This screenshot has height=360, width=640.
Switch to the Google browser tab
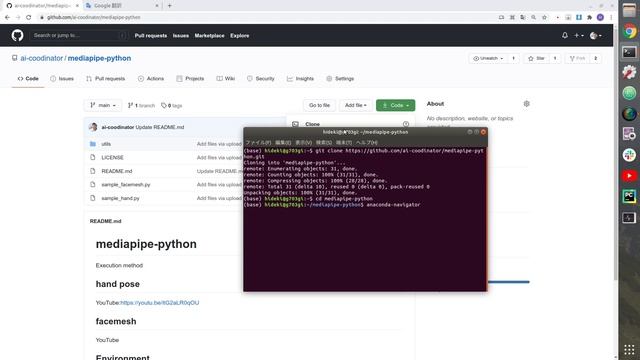122,6
